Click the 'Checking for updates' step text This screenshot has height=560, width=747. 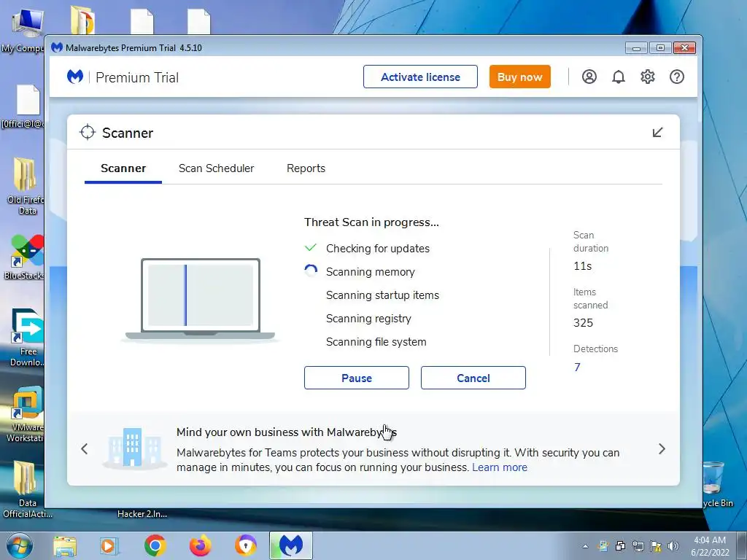point(378,248)
